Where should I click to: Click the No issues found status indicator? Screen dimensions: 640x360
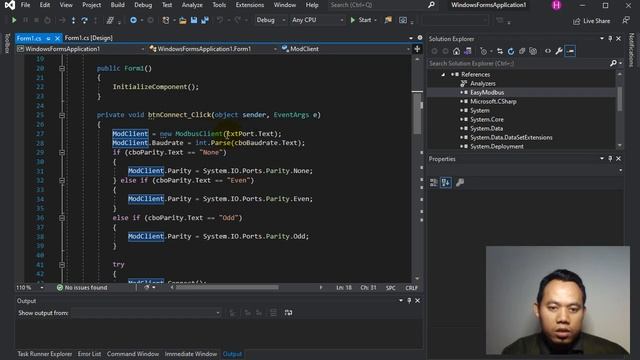[x=82, y=288]
